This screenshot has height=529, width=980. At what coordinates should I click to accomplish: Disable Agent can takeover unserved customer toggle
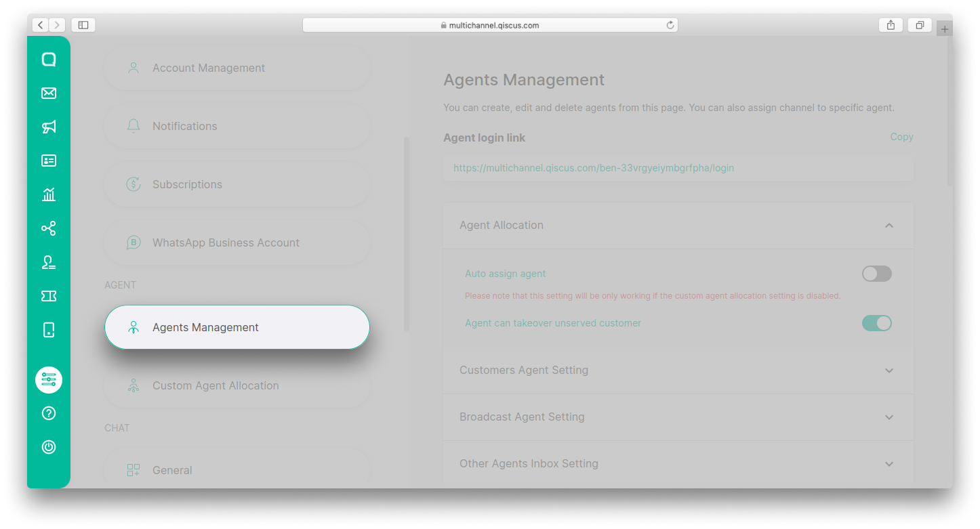[x=877, y=323]
